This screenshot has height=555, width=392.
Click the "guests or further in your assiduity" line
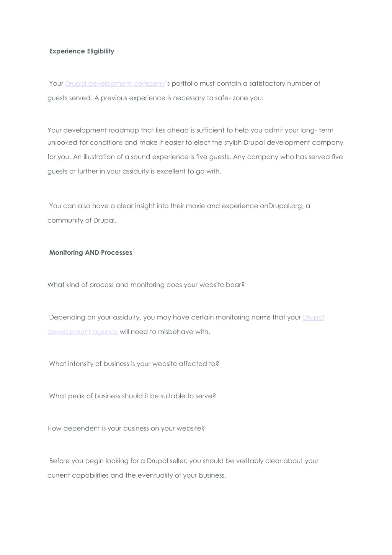(x=134, y=172)
